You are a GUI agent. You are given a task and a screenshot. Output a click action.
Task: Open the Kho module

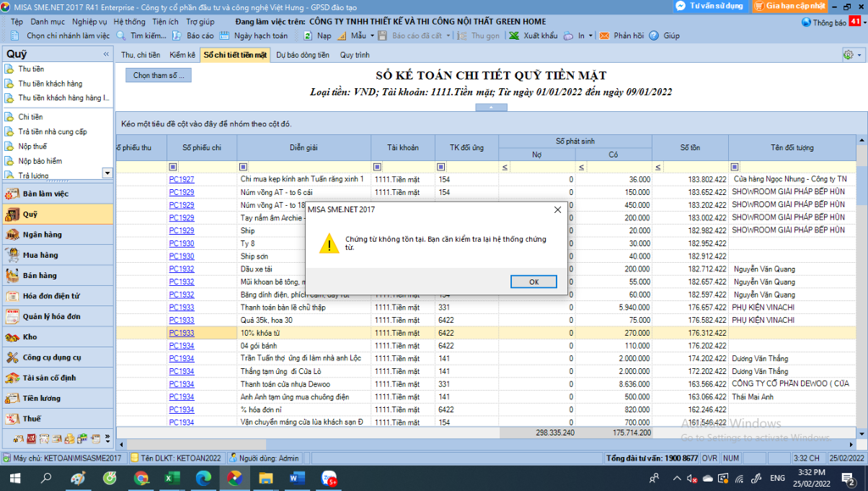tap(58, 338)
